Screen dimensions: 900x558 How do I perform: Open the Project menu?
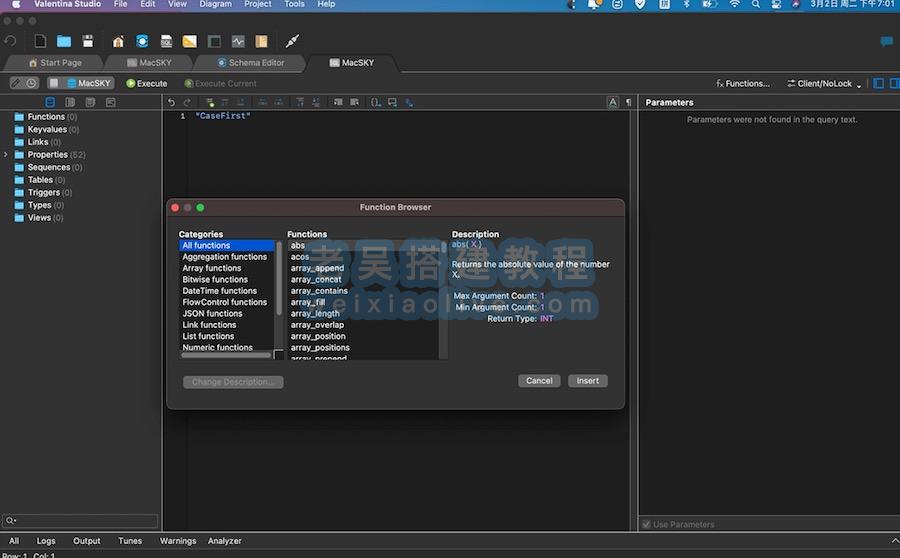click(258, 4)
